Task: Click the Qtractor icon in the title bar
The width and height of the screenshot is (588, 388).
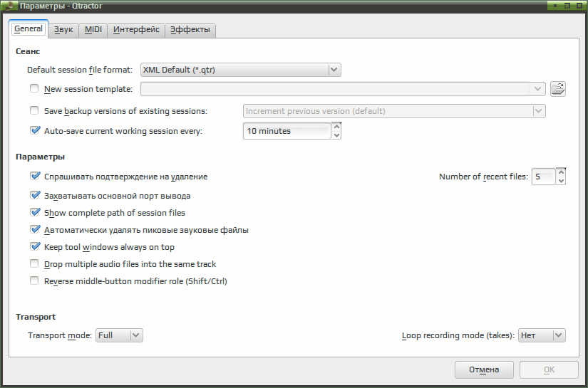Action: click(x=11, y=6)
